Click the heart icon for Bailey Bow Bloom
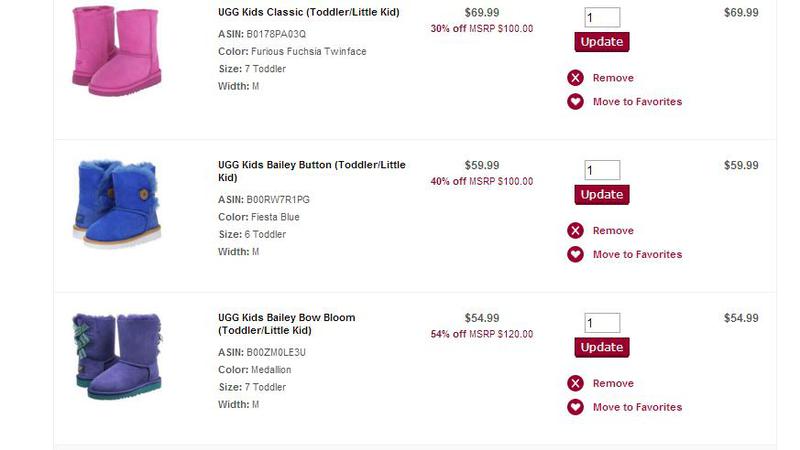The height and width of the screenshot is (450, 800). coord(575,408)
